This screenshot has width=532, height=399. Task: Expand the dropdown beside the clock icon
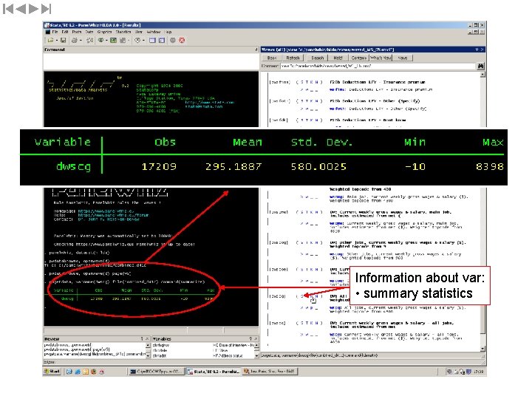[143, 41]
